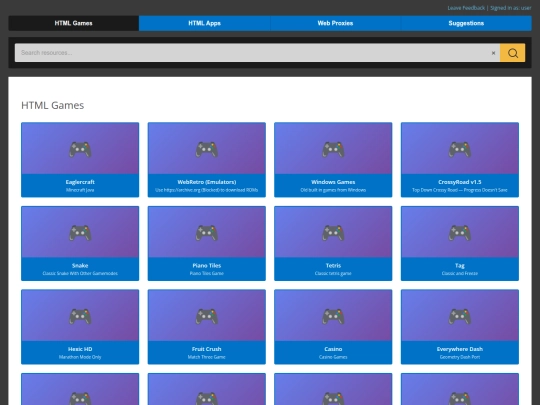Click the Fruit Crush gamepad icon
The width and height of the screenshot is (540, 405).
[x=207, y=316]
